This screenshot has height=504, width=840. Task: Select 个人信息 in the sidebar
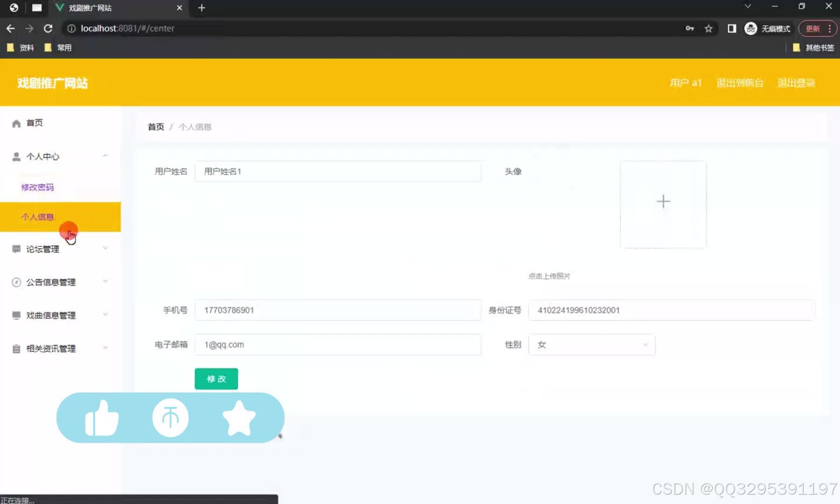[x=61, y=217]
